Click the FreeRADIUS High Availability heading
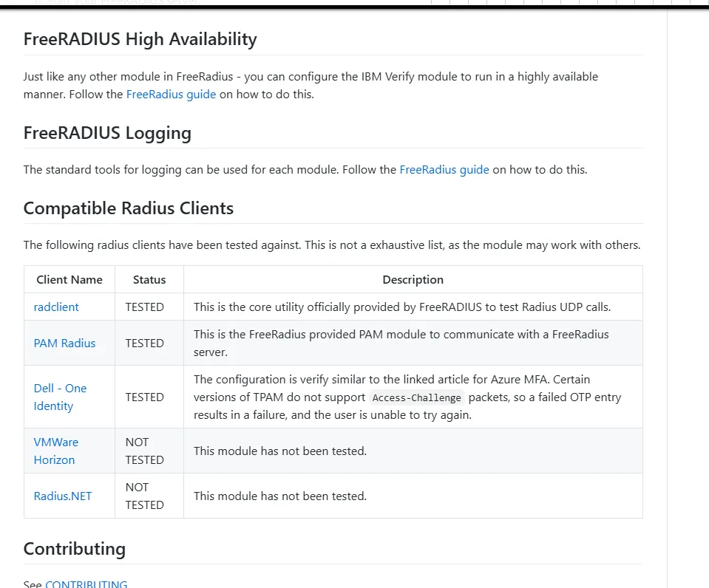 (140, 39)
